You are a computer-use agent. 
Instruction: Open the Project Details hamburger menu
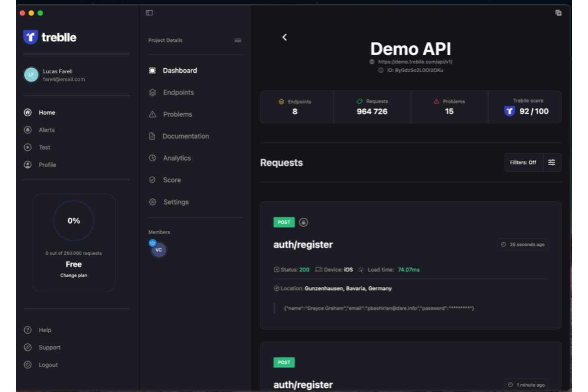click(x=238, y=40)
